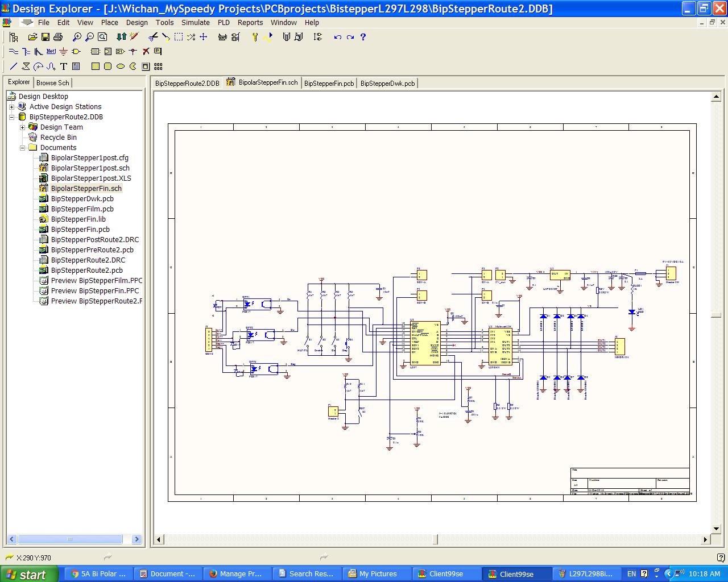Expand the Design Team node
Image resolution: width=728 pixels, height=582 pixels.
22,127
